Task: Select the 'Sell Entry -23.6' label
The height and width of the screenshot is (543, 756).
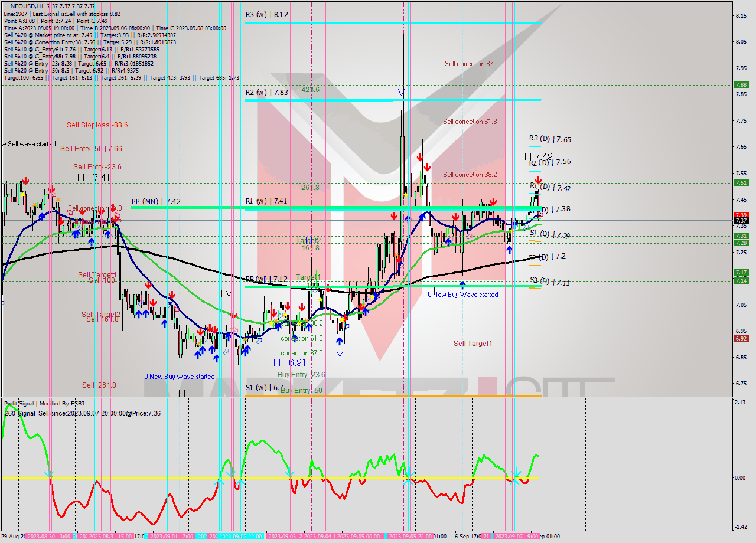Action: [97, 167]
